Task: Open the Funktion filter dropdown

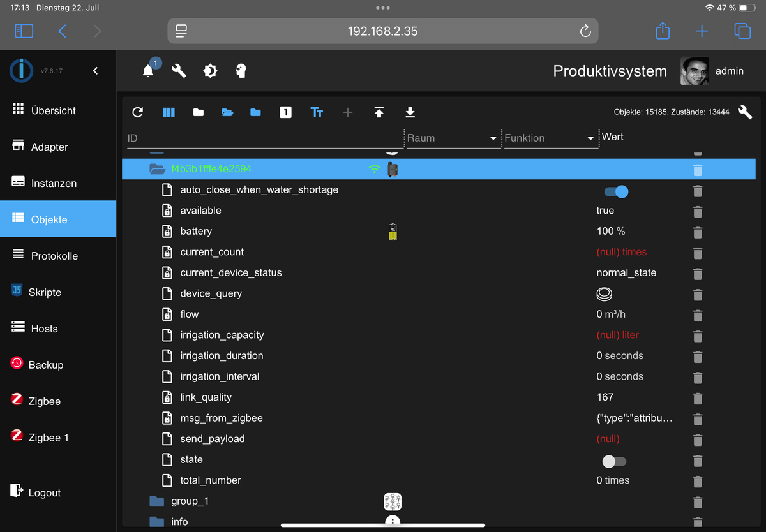Action: pyautogui.click(x=550, y=138)
